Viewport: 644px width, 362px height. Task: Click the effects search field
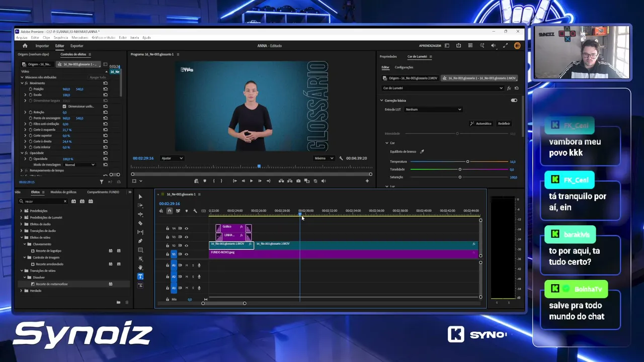43,201
